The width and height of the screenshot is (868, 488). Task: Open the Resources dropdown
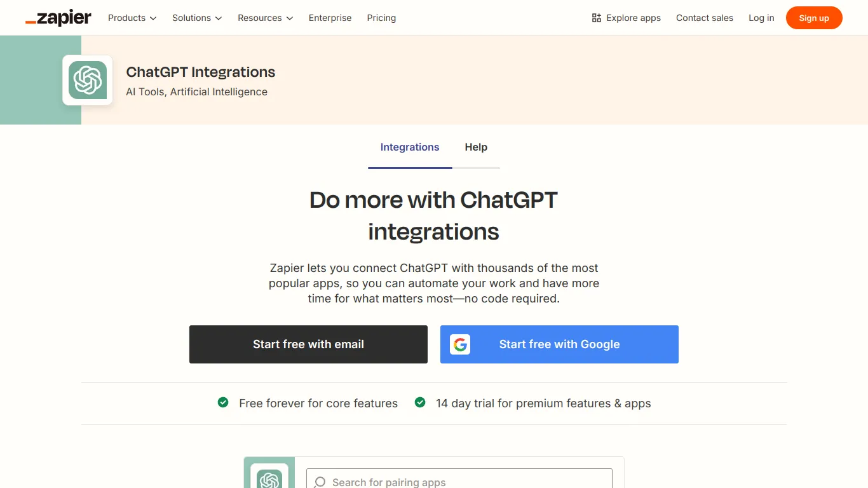pos(265,18)
